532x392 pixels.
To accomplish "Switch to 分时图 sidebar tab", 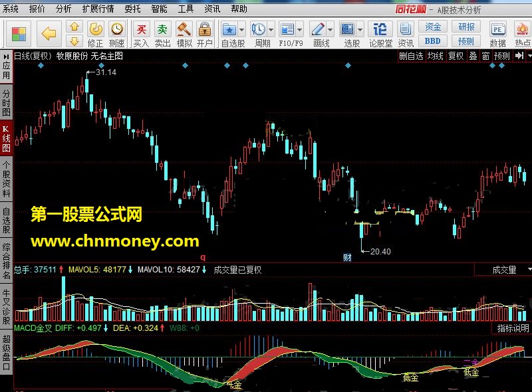I will coord(6,102).
